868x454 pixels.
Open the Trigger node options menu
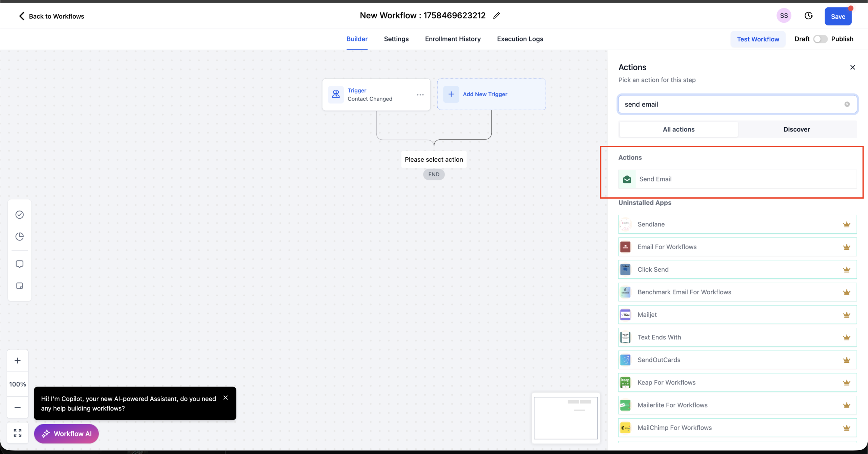[420, 95]
